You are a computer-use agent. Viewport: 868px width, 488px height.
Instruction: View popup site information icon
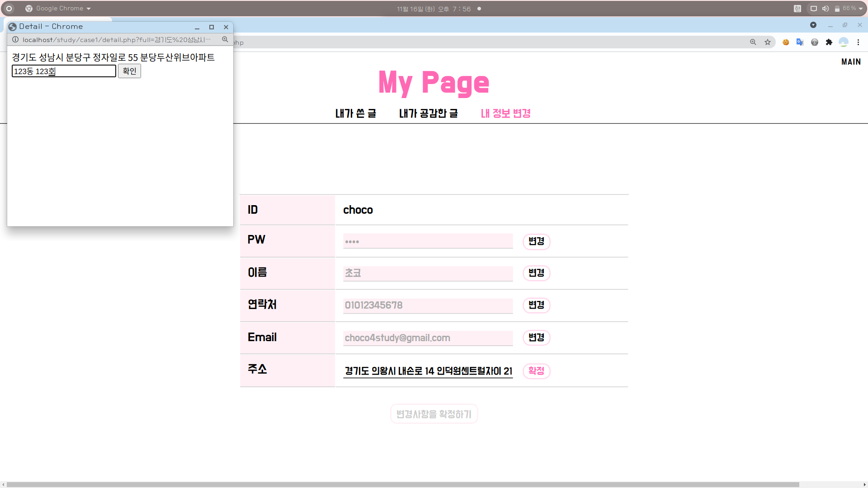[15, 39]
